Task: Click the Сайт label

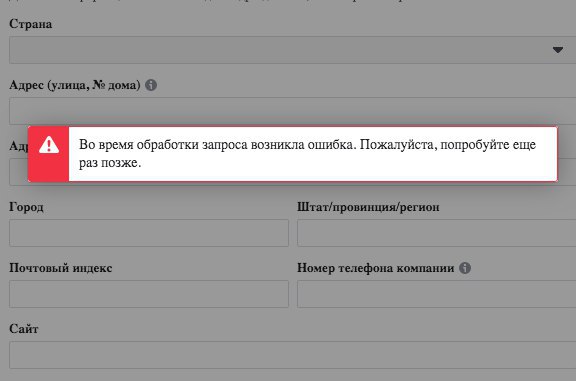Action: click(x=24, y=329)
